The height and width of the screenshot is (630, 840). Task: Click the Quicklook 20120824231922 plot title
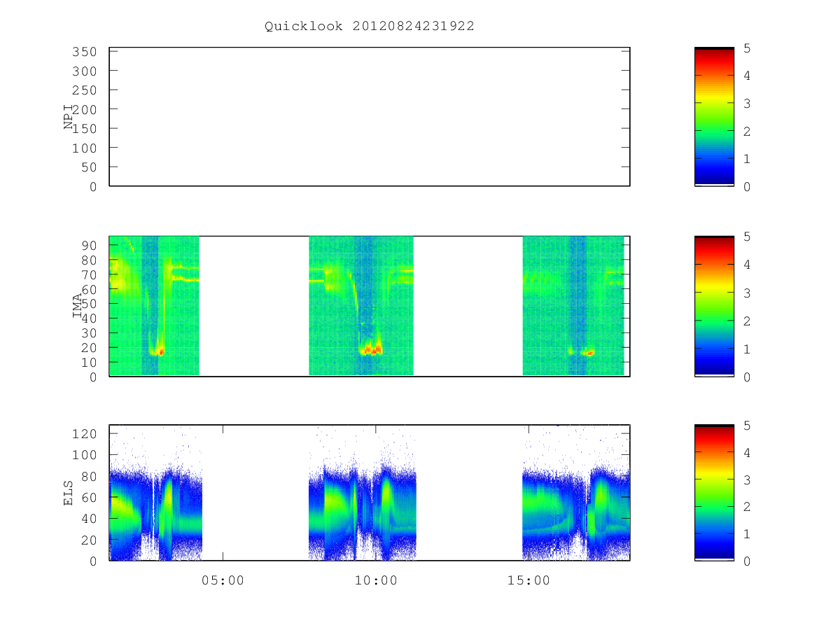370,26
